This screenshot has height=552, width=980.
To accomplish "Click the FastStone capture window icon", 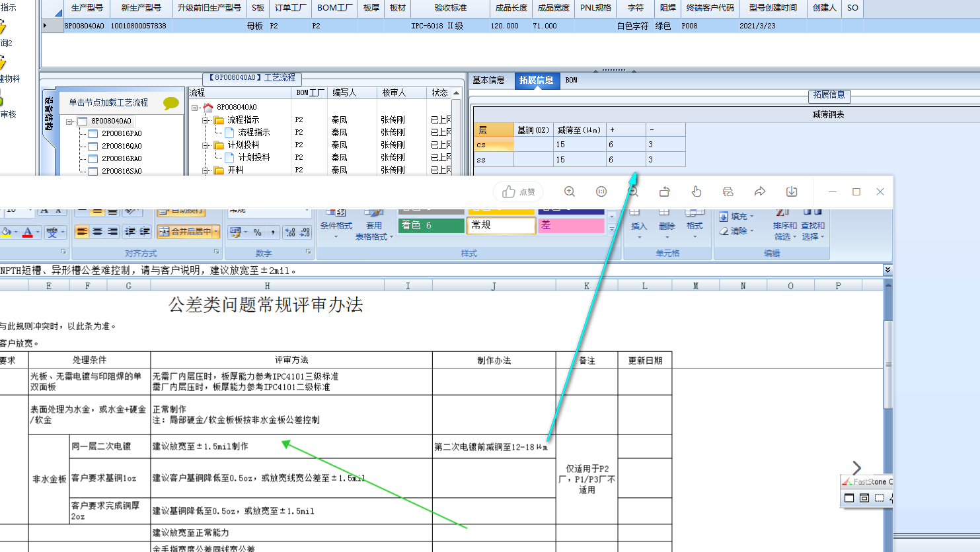I will pos(849,498).
